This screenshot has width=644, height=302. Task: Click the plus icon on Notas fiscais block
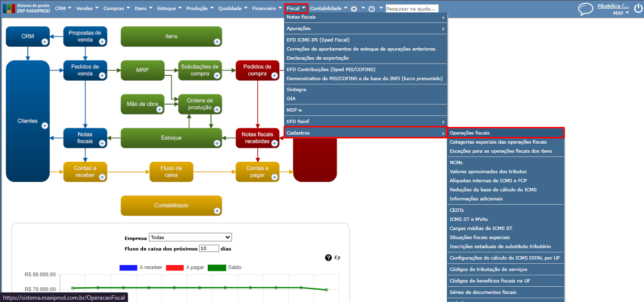point(102,143)
